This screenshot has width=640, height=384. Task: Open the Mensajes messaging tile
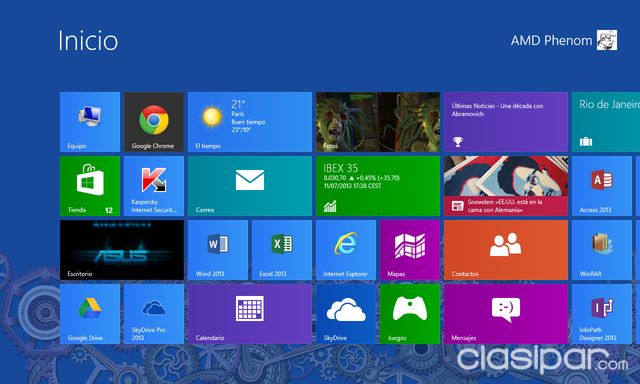[x=506, y=314]
